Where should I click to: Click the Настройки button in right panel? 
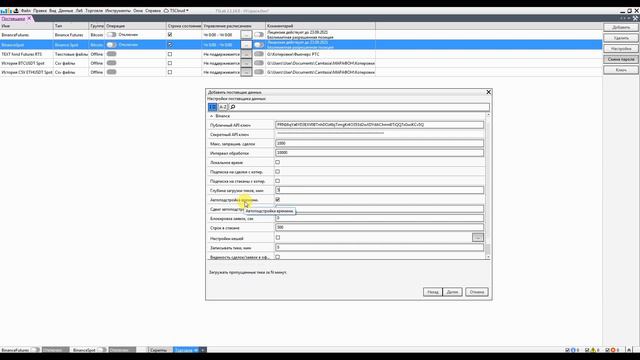point(621,49)
